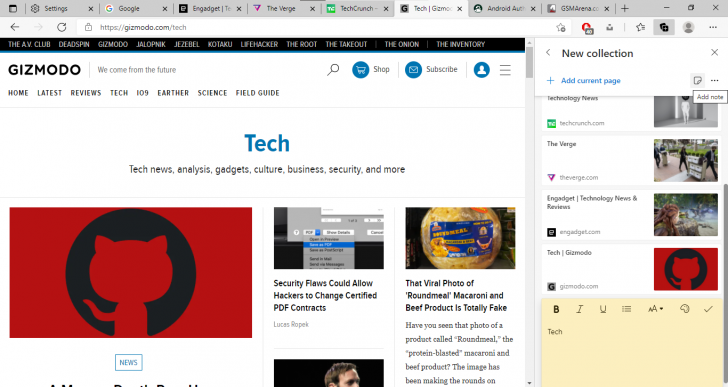
Task: Toggle the Collections toolbar button
Action: (664, 27)
